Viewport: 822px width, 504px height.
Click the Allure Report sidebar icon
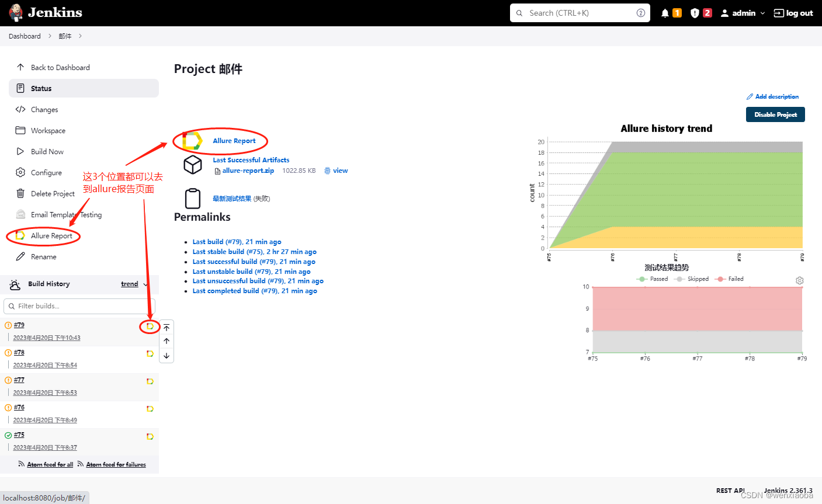[20, 235]
